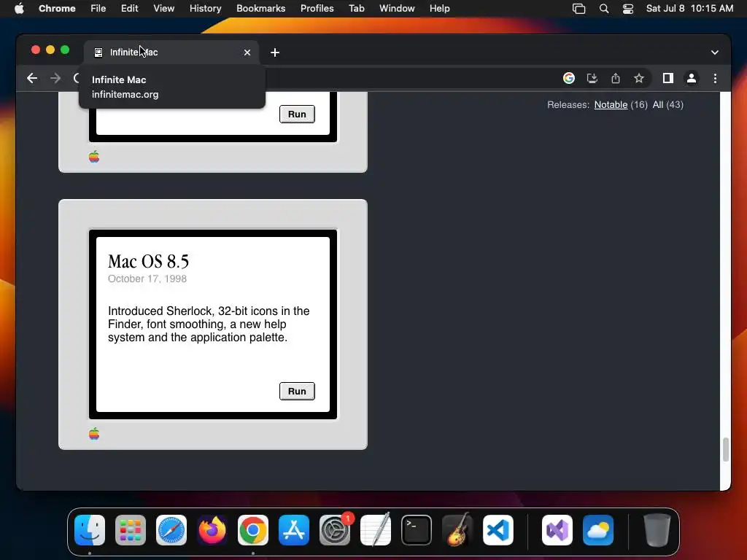Open the Window menu
Viewport: 747px width, 560px height.
[397, 9]
